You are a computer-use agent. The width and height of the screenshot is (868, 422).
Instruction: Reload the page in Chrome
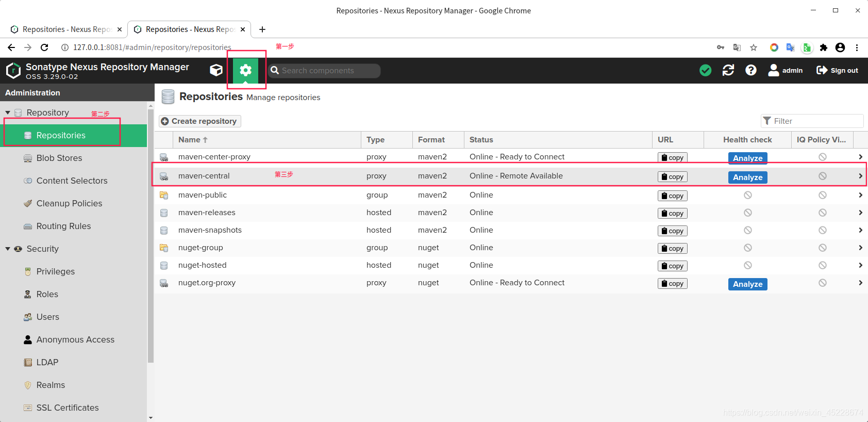click(x=44, y=47)
